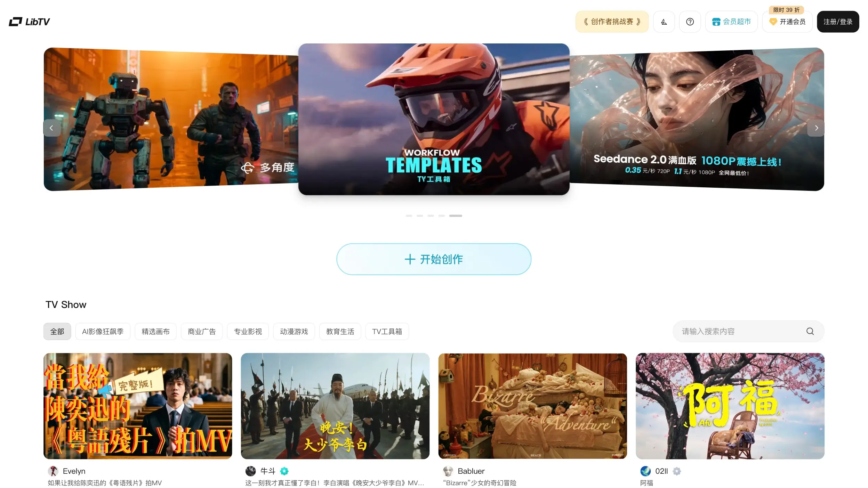Screen dimensions: 868x488
Task: Click the search magnifier icon
Action: click(810, 331)
